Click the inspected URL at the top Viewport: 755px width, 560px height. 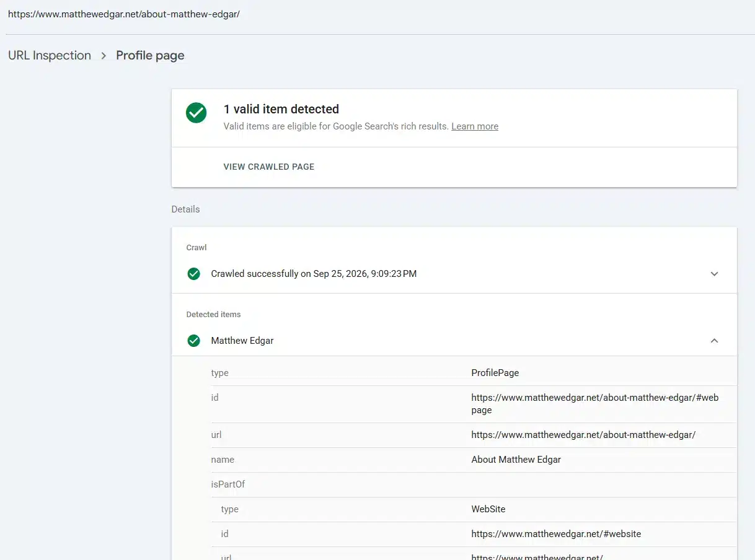(124, 14)
